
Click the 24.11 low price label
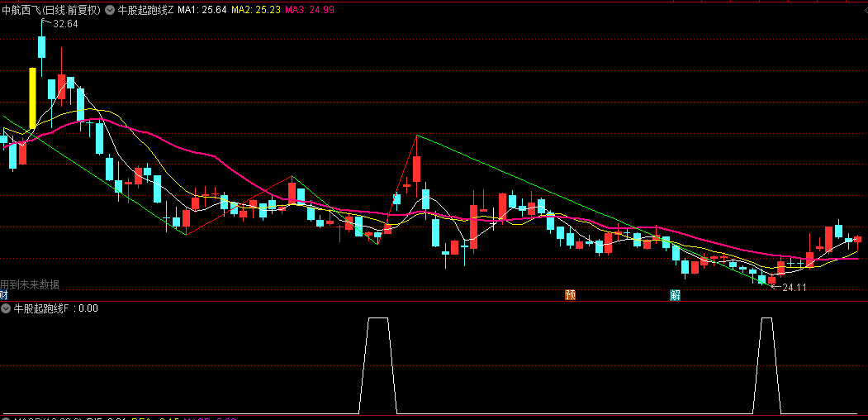point(794,287)
